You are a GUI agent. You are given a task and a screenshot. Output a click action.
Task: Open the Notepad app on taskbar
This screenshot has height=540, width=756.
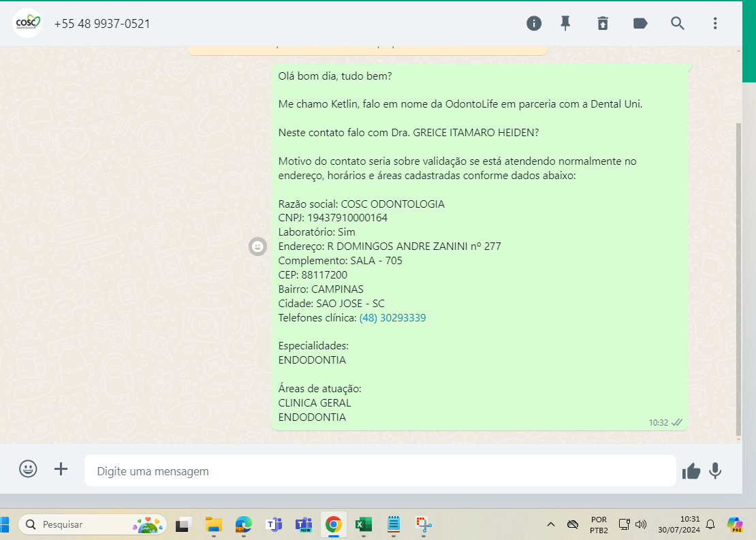394,524
